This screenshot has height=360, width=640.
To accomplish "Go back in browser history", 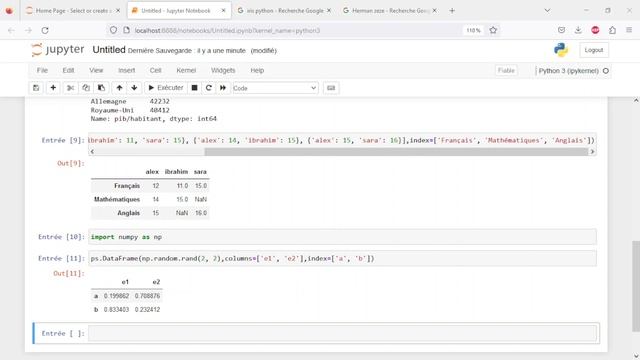I will [11, 30].
